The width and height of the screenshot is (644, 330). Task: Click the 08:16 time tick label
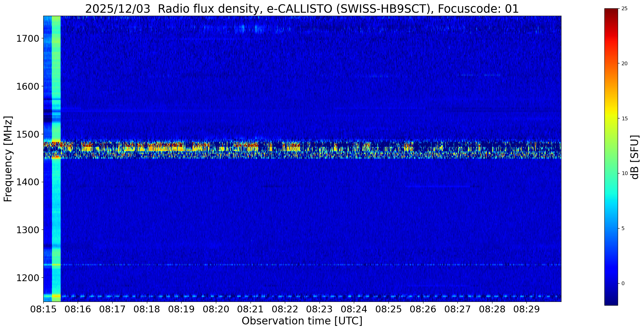tap(78, 309)
